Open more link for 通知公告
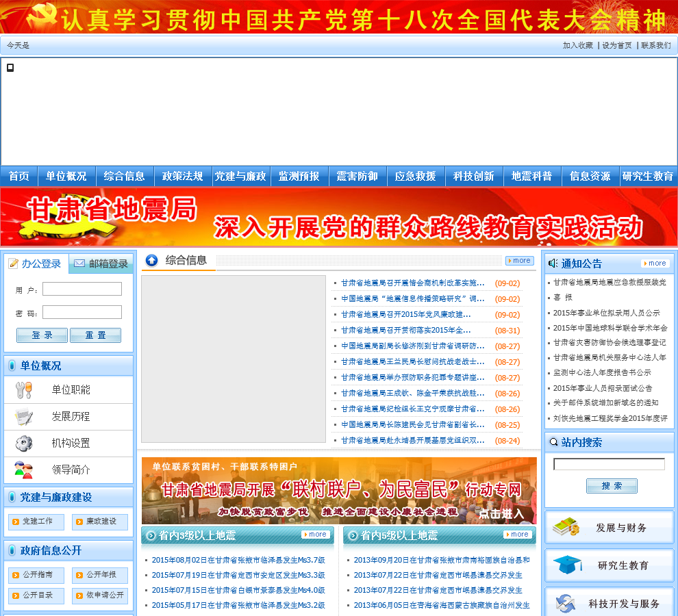Image resolution: width=678 pixels, height=616 pixels. 655,264
